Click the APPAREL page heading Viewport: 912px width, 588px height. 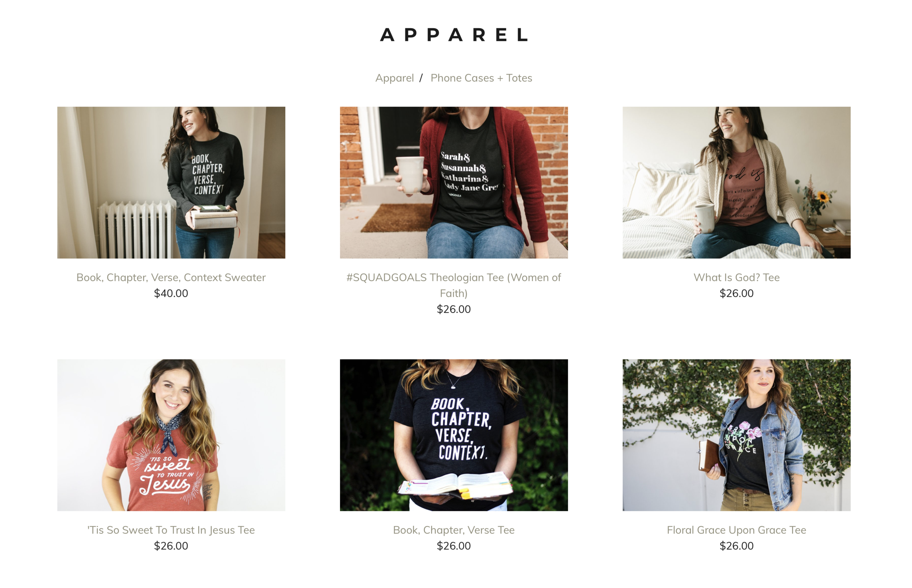tap(454, 35)
